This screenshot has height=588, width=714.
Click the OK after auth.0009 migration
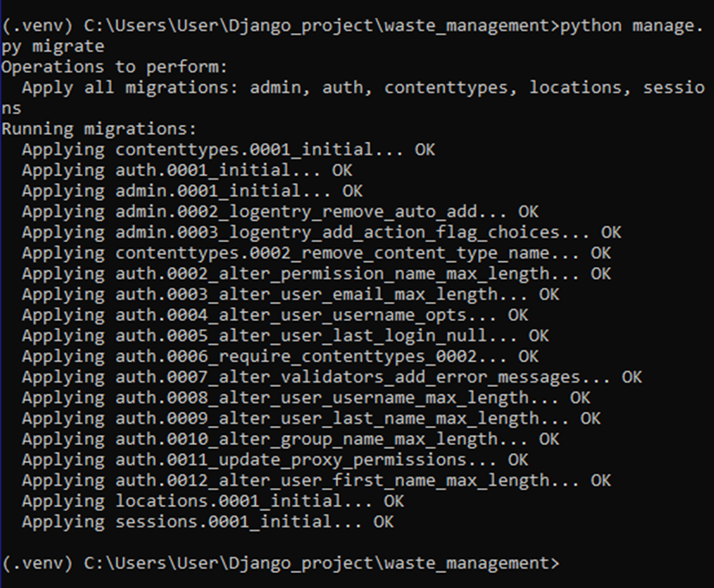590,418
